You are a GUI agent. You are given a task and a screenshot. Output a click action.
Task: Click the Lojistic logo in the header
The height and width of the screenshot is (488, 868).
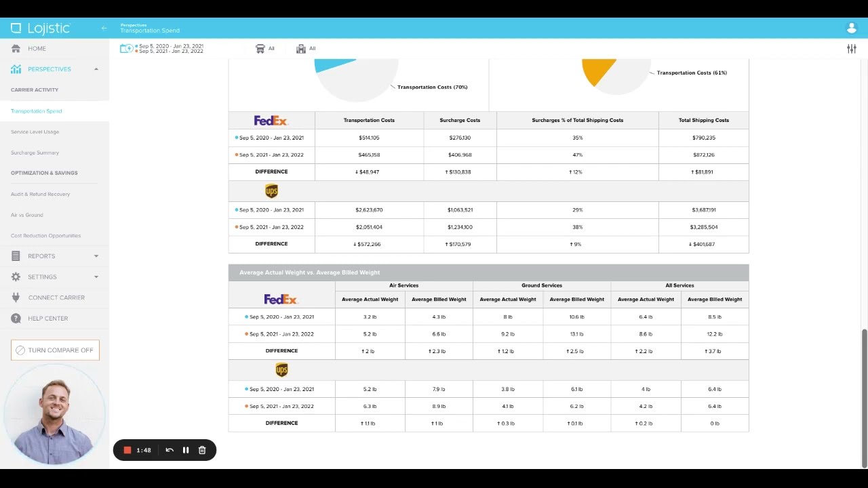coord(41,28)
